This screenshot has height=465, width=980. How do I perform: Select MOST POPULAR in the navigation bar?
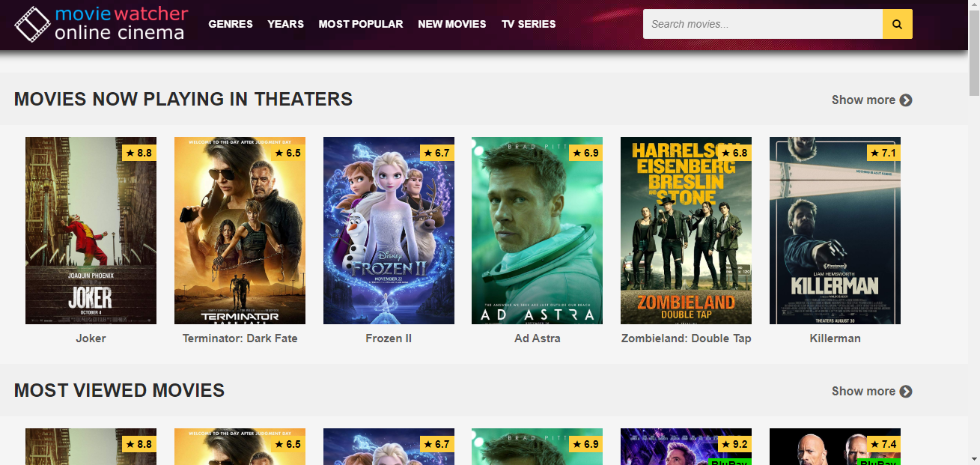(x=361, y=23)
